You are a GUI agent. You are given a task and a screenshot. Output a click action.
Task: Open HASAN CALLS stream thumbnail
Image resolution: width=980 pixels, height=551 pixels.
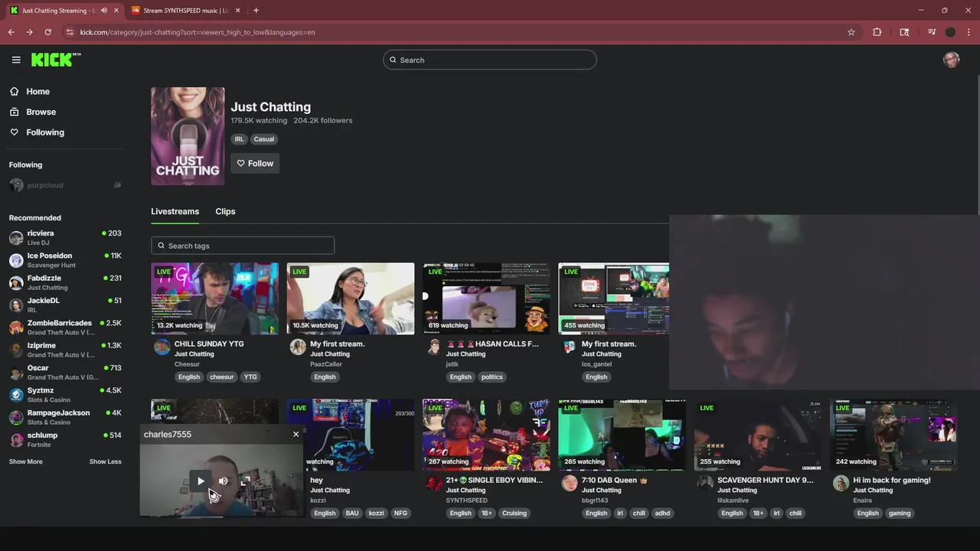(x=486, y=298)
